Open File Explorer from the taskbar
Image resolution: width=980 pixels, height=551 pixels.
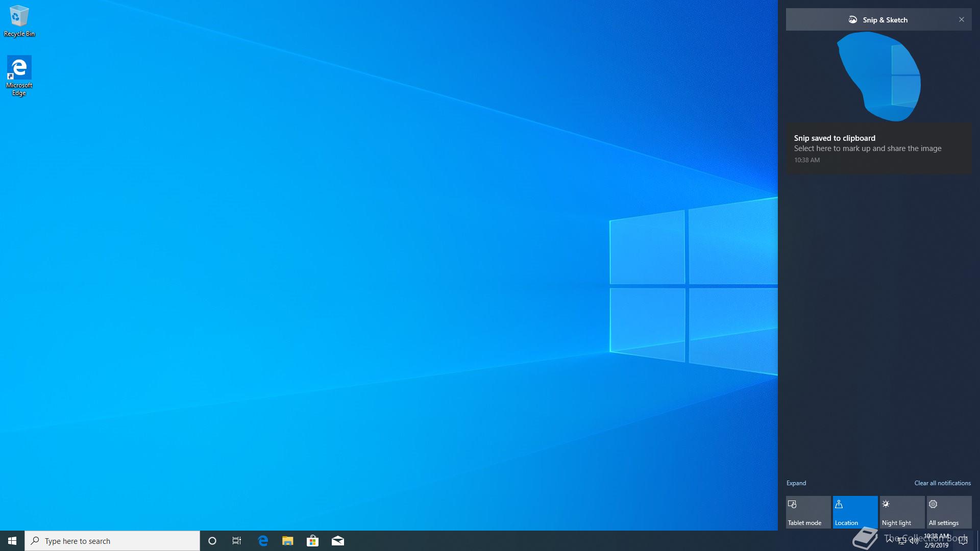point(288,541)
